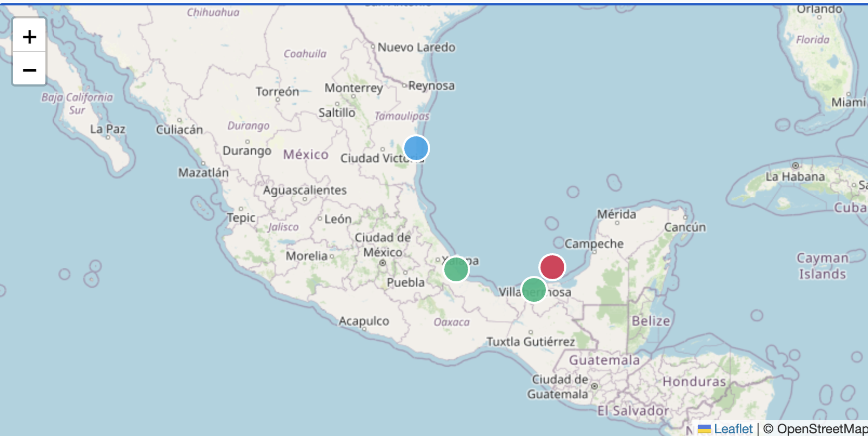Click the Coahuila state label
Viewport: 868px width, 436px height.
305,54
